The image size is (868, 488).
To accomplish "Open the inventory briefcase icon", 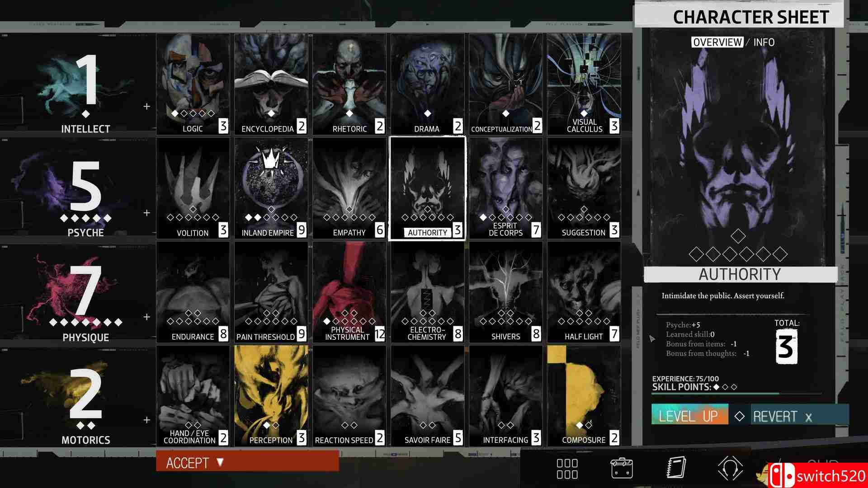I will coord(622,469).
